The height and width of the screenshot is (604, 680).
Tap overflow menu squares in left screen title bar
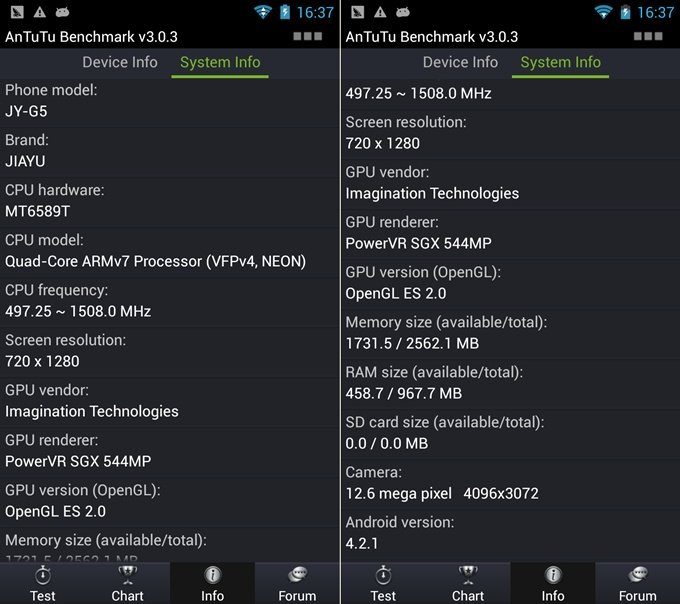pyautogui.click(x=307, y=36)
